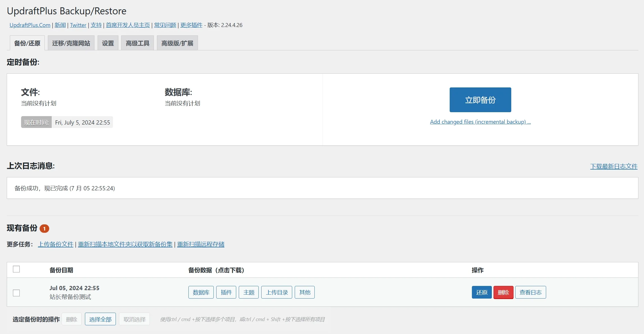
Task: Open the 下载最新日志文件 link
Action: pos(614,166)
